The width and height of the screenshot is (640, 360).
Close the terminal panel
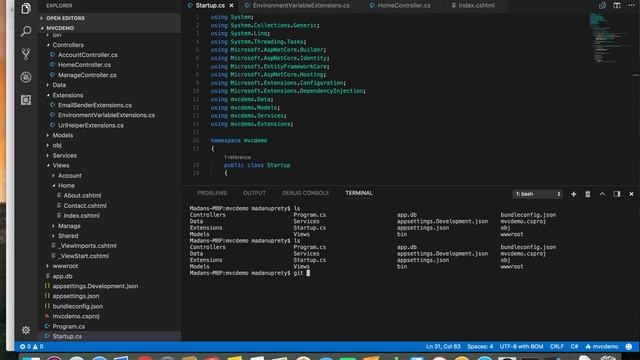tap(631, 194)
